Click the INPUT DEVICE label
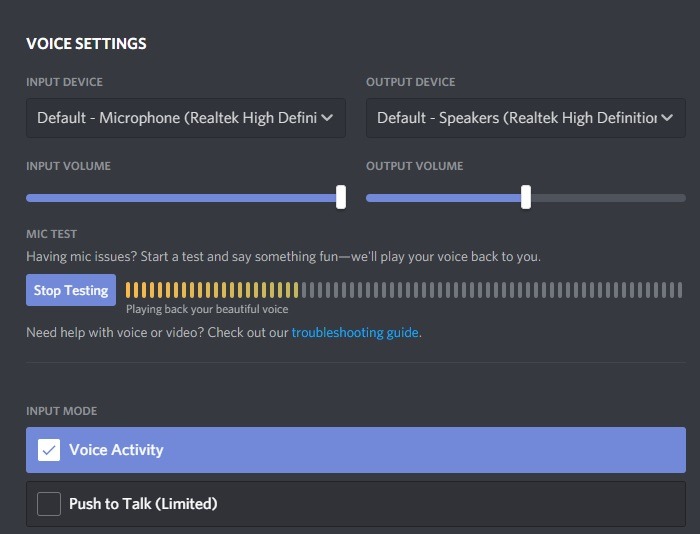The height and width of the screenshot is (534, 700). [64, 82]
